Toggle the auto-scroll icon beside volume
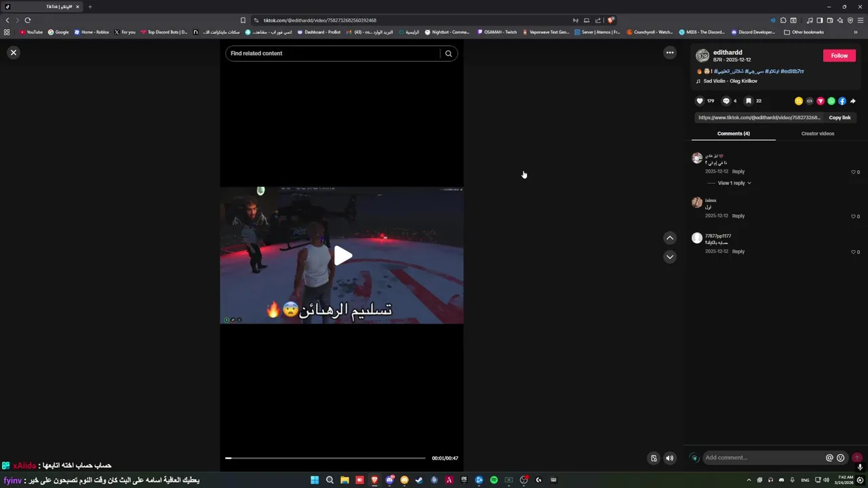The width and height of the screenshot is (868, 488). pos(654,458)
